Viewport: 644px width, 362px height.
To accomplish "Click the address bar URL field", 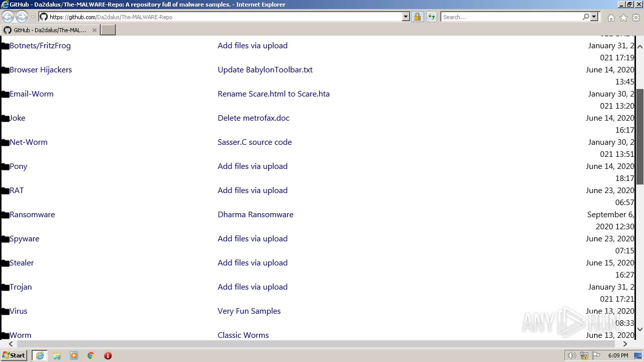I will [x=224, y=17].
